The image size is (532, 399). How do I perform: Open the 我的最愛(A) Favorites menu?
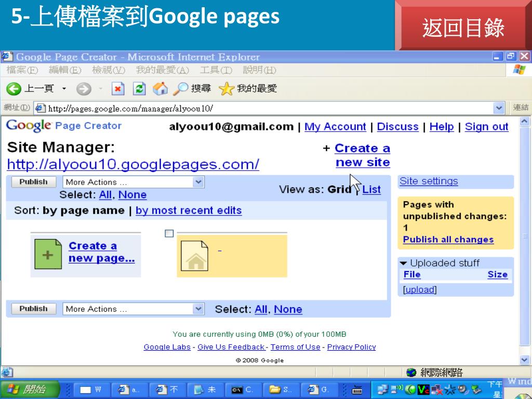click(x=163, y=70)
